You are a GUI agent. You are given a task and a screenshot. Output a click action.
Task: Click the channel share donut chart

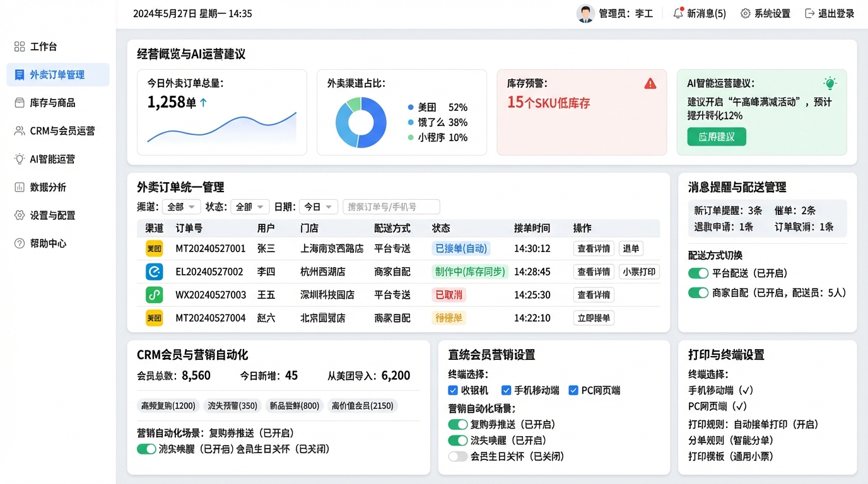tap(361, 122)
